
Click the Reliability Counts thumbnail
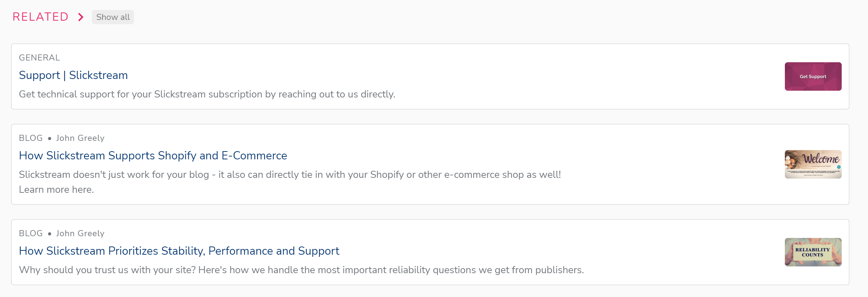[x=813, y=252]
